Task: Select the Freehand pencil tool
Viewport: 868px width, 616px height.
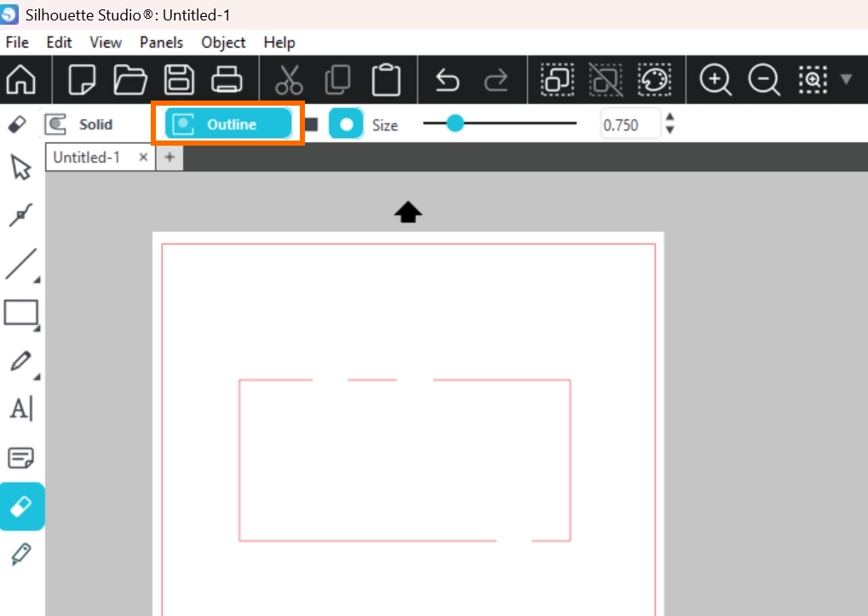Action: pos(20,361)
